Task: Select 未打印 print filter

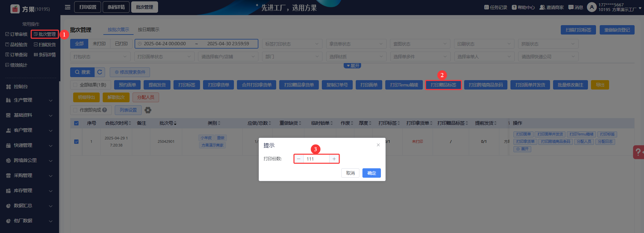Action: 99,44
